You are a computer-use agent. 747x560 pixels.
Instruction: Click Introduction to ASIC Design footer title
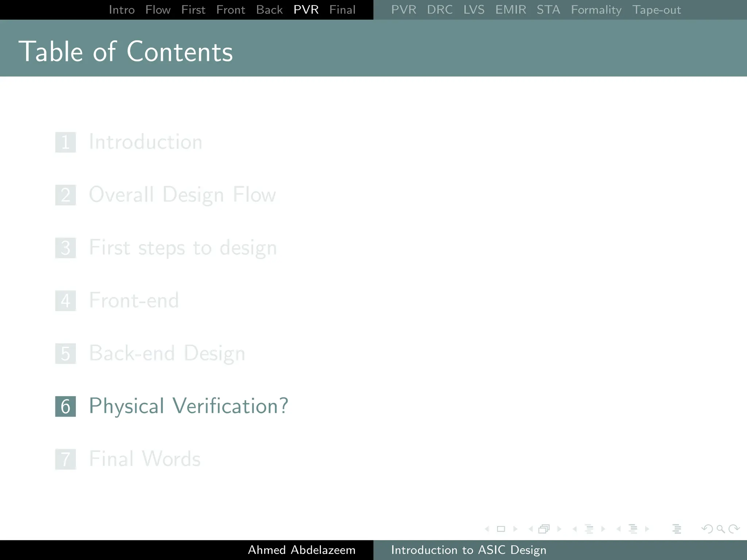point(469,550)
